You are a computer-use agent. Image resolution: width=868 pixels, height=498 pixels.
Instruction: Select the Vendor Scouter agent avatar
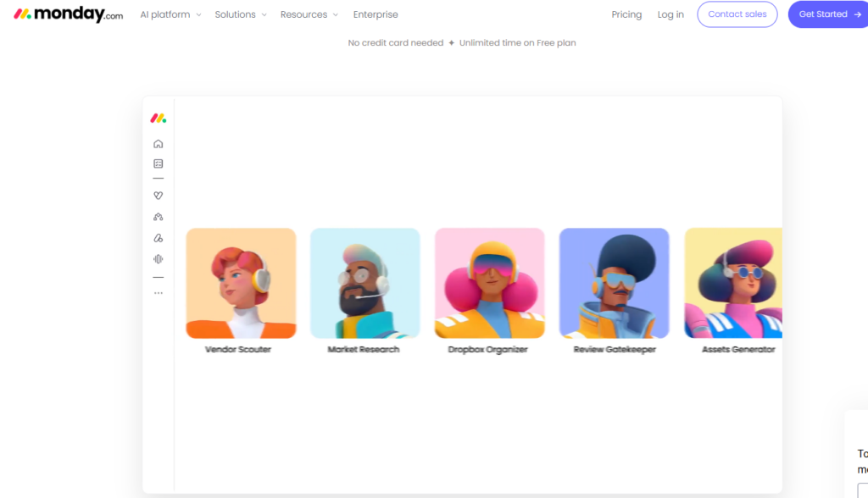point(241,284)
